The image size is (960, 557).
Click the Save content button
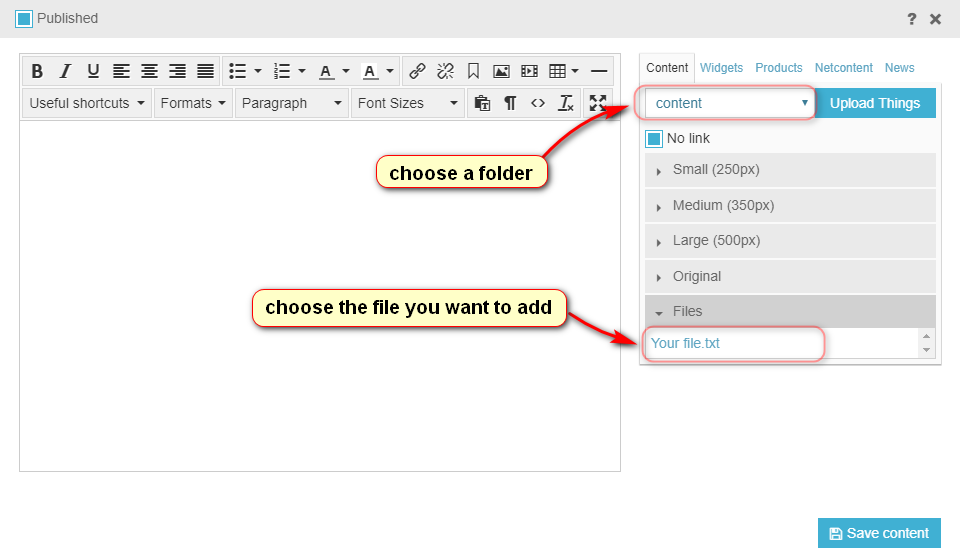pos(879,533)
